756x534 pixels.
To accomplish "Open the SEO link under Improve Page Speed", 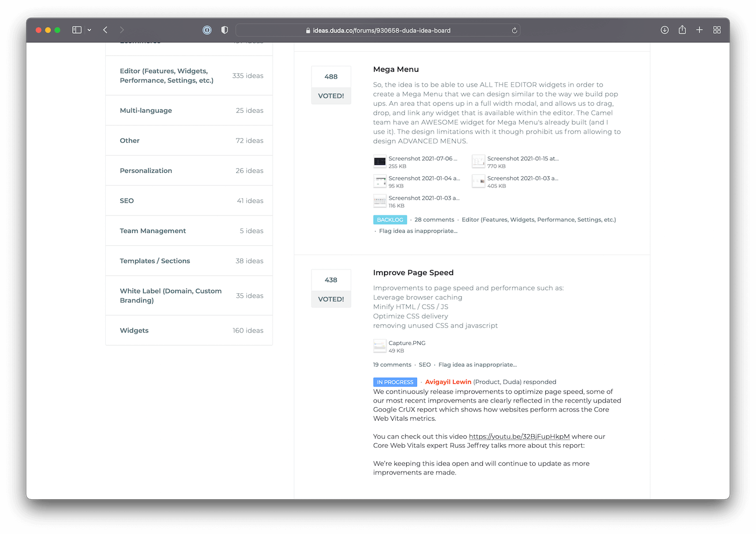I will (x=425, y=365).
